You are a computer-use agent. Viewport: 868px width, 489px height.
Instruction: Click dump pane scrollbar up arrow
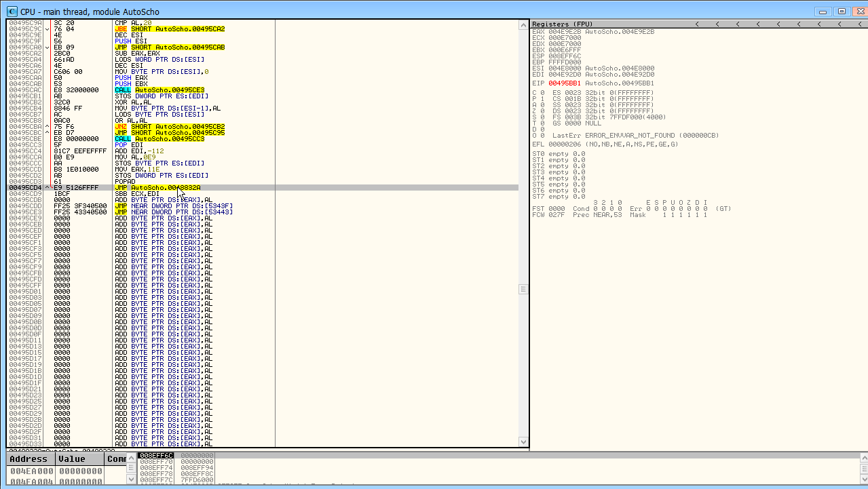132,458
